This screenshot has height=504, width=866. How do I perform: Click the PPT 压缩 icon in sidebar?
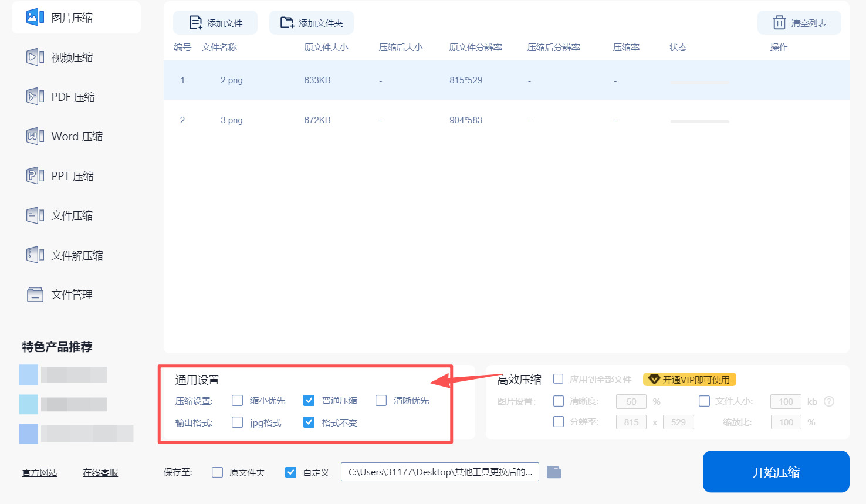coord(35,176)
